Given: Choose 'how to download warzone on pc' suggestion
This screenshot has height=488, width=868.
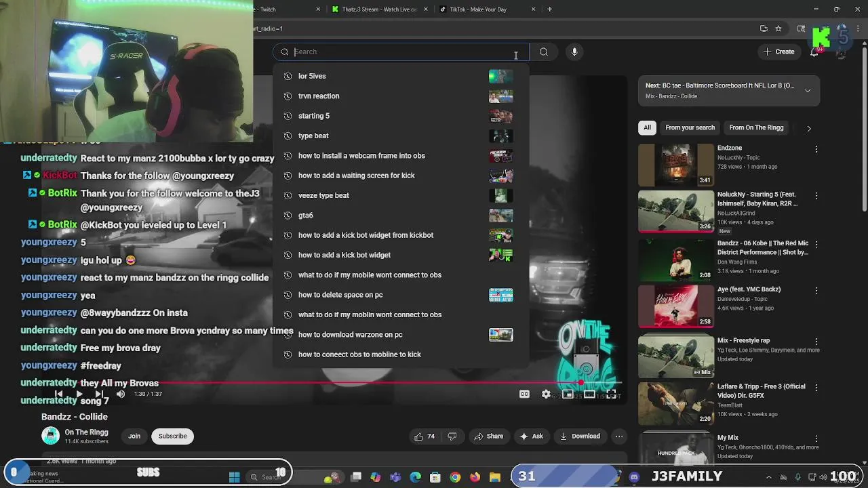Looking at the screenshot, I should [x=401, y=335].
